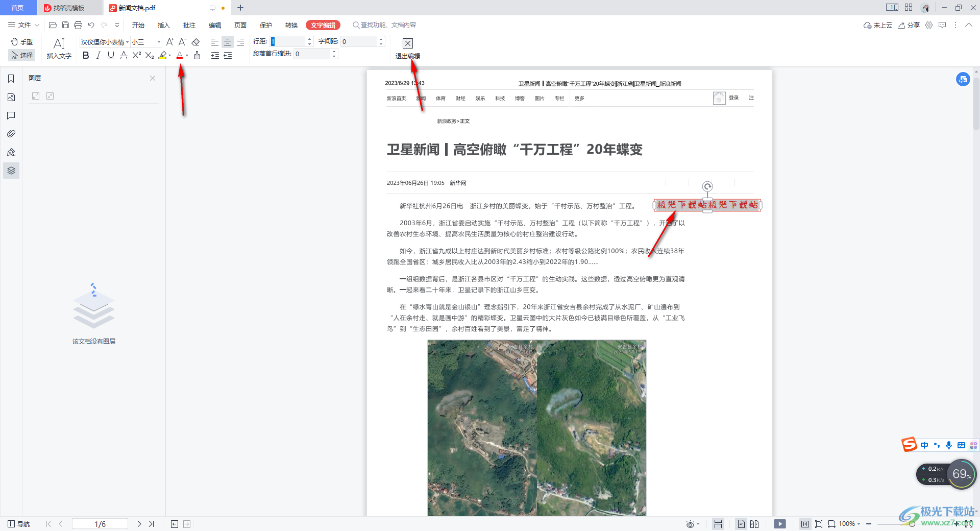Click the page number field 1/6
The height and width of the screenshot is (531, 980).
[100, 524]
